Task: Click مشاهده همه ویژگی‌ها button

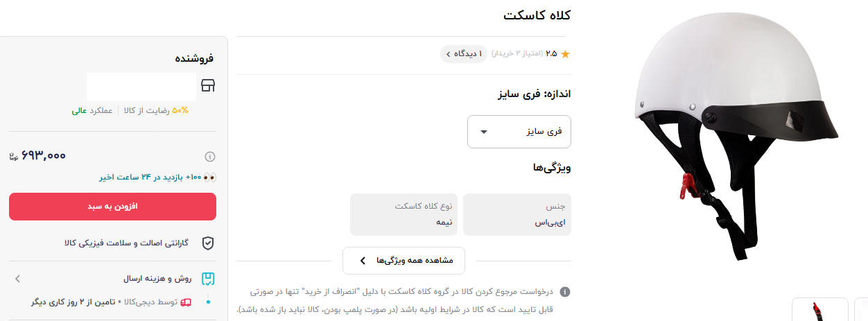Action: [x=403, y=261]
